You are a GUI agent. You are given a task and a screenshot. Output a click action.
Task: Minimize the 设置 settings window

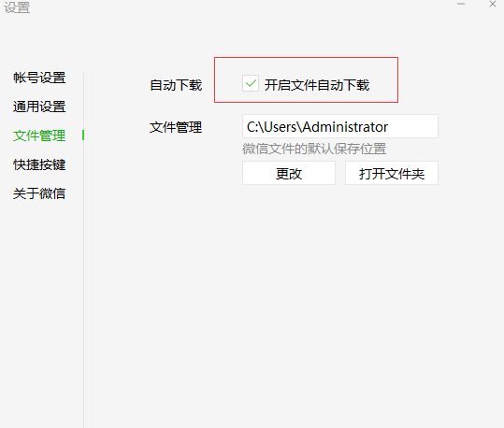click(461, 4)
